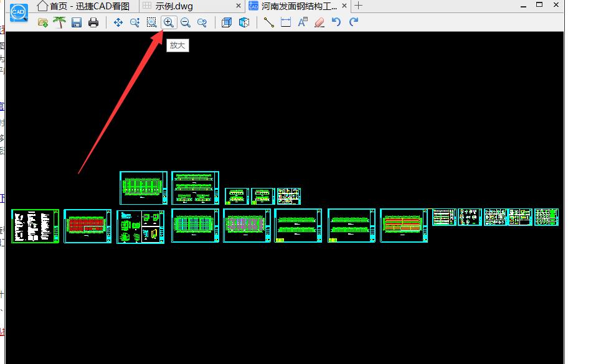
Task: Click the zoom out magnifier icon
Action: click(x=186, y=23)
